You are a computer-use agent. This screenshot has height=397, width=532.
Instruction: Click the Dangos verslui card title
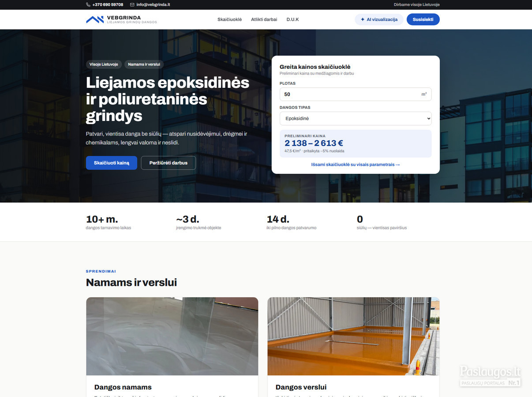tap(301, 387)
